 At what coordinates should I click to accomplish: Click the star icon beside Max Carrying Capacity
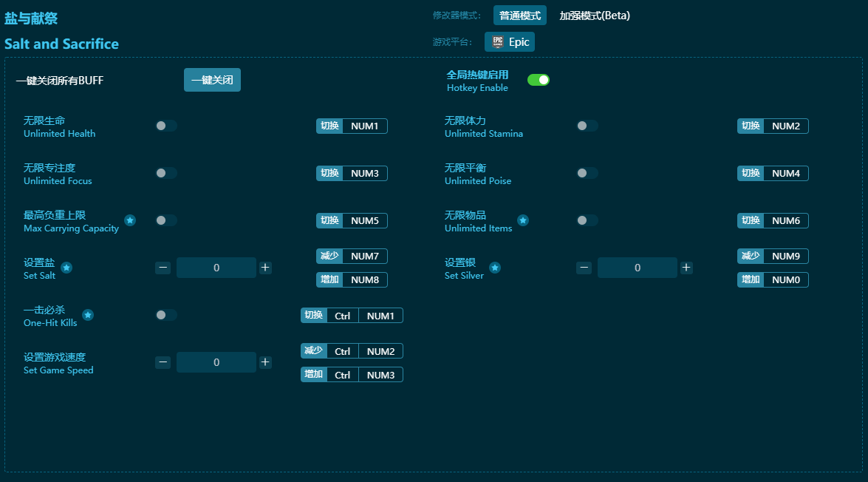130,220
